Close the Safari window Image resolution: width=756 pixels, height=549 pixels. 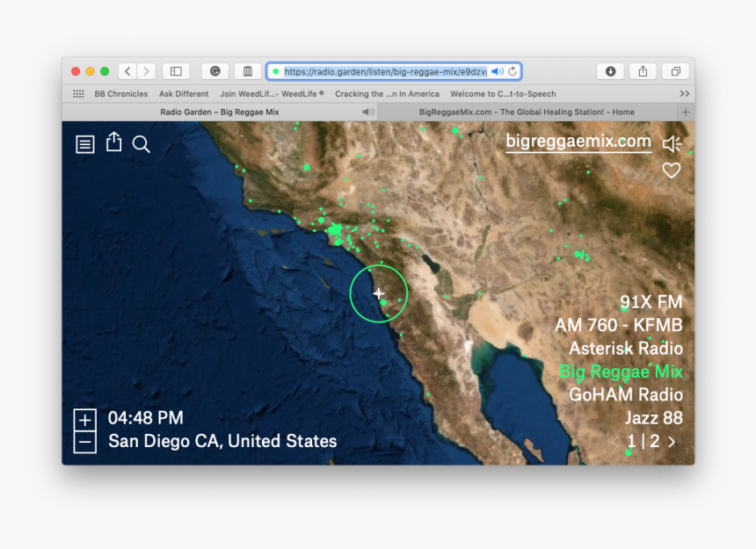(x=76, y=71)
